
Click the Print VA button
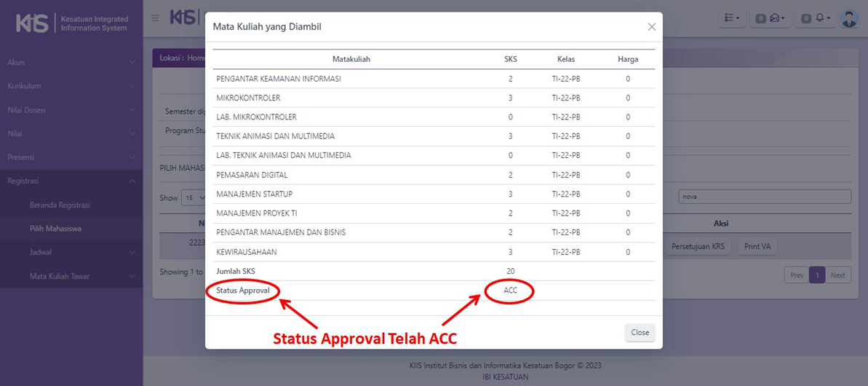pos(757,246)
